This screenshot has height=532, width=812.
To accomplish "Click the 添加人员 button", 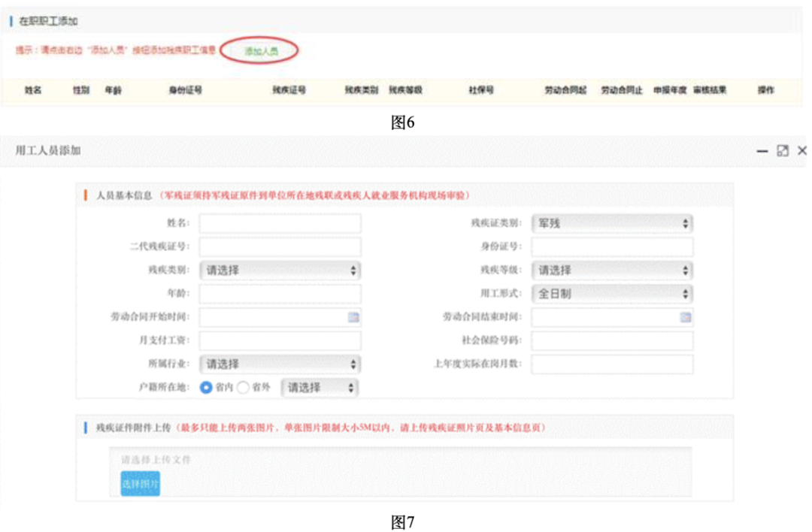I will 261,51.
